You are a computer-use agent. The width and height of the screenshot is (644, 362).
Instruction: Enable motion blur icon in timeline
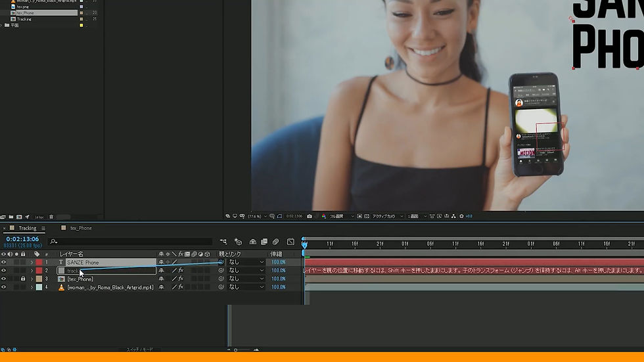[275, 242]
